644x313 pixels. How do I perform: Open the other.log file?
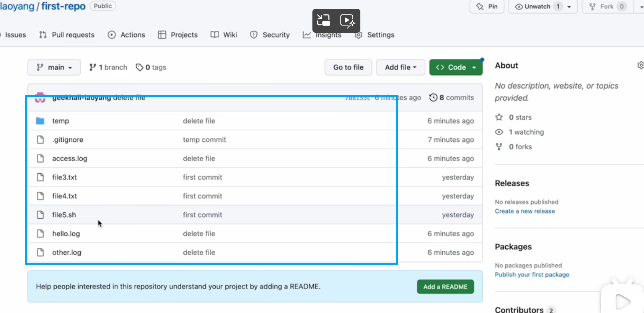[x=67, y=252]
